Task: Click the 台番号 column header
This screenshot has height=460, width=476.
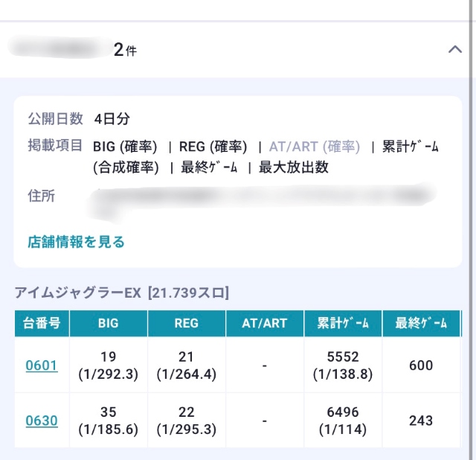Action: coord(42,324)
